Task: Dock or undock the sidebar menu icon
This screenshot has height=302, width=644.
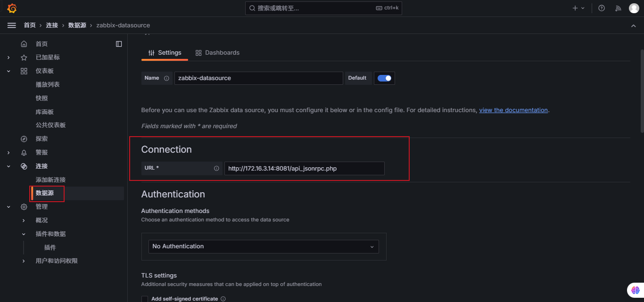Action: (119, 44)
